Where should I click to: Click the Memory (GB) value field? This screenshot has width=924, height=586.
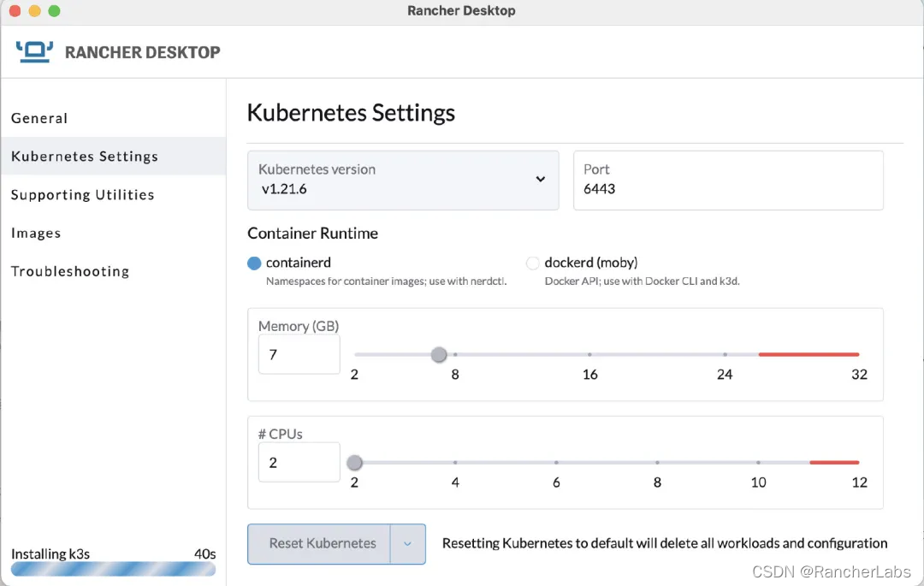[x=299, y=354]
